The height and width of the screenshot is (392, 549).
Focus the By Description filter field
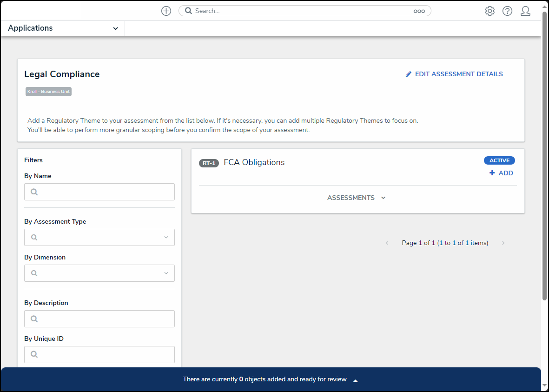(99, 319)
